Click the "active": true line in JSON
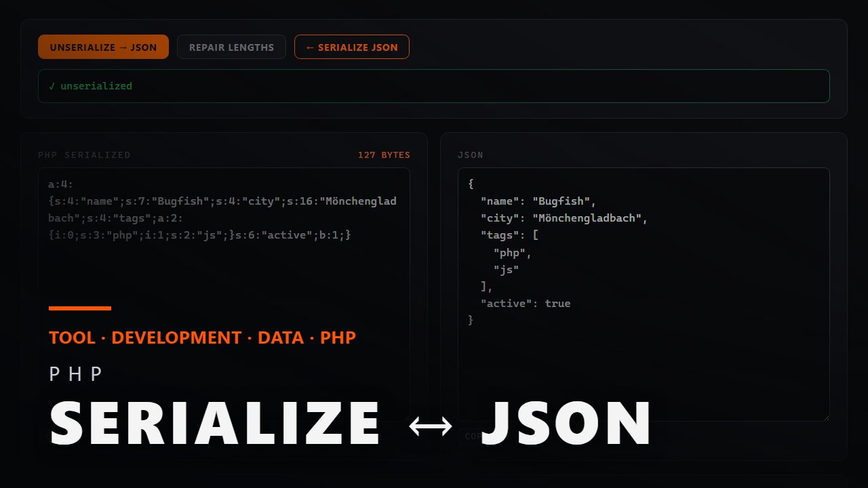Screen dimensions: 868x488 [526, 303]
